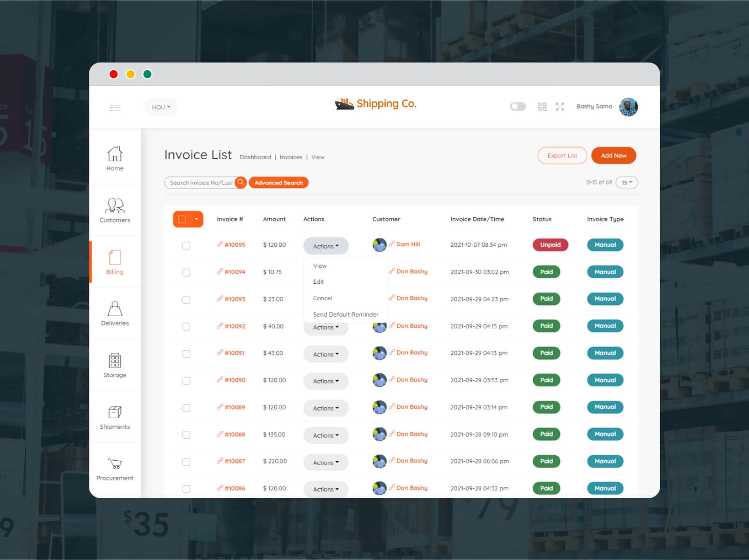Tick the checkbox for invoice #10095
This screenshot has height=560, width=749.
pos(186,245)
